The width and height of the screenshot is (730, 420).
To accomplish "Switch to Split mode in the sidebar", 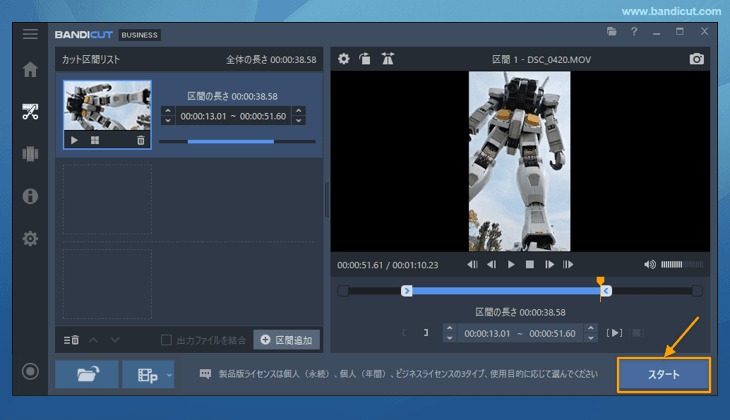I will [x=30, y=154].
